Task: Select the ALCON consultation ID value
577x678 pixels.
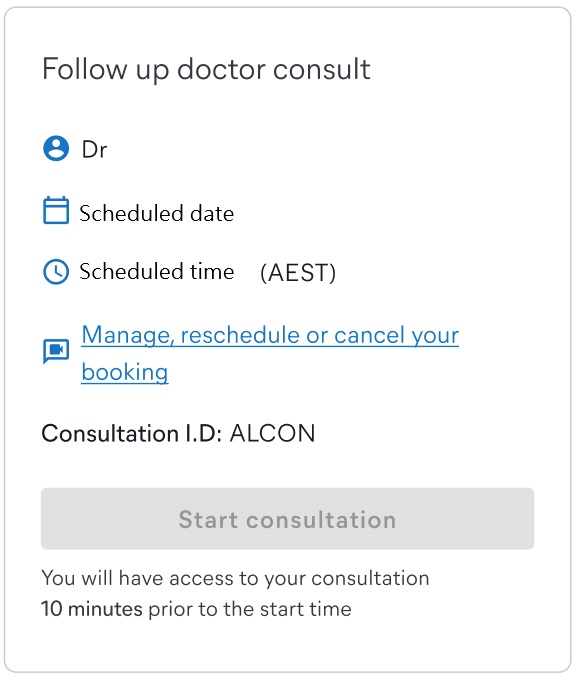Action: (x=272, y=433)
